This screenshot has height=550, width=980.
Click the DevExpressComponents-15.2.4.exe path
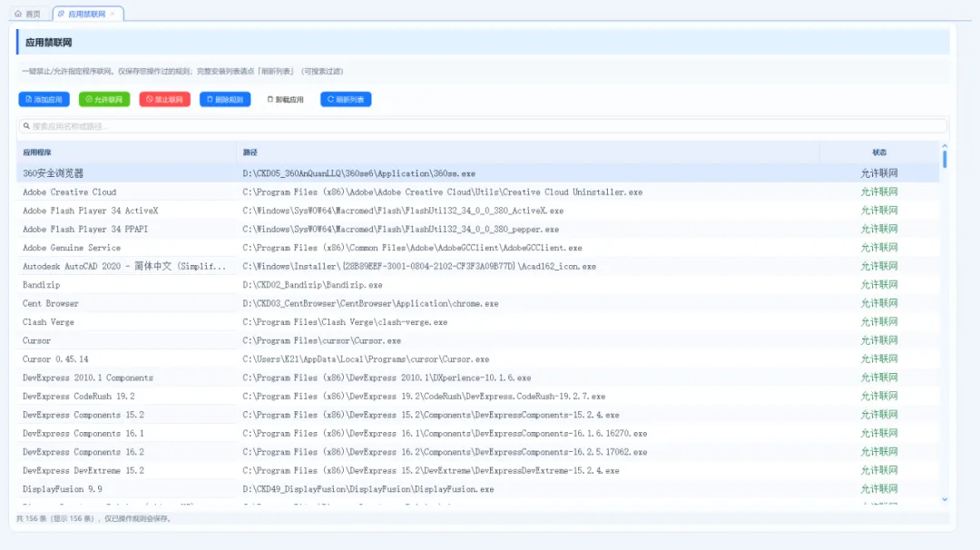[431, 415]
